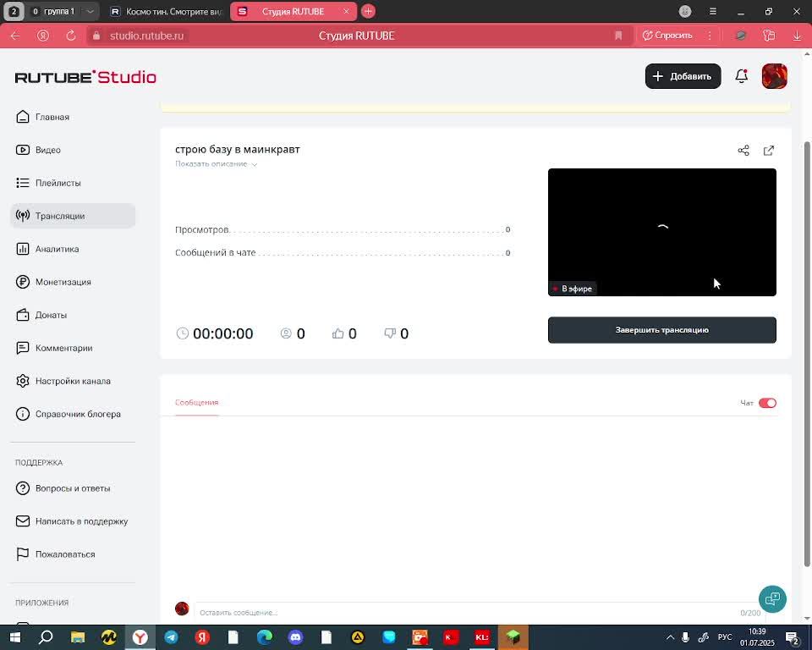Click the stream title строю базу в маинкравт
The height and width of the screenshot is (650, 812).
[x=238, y=149]
